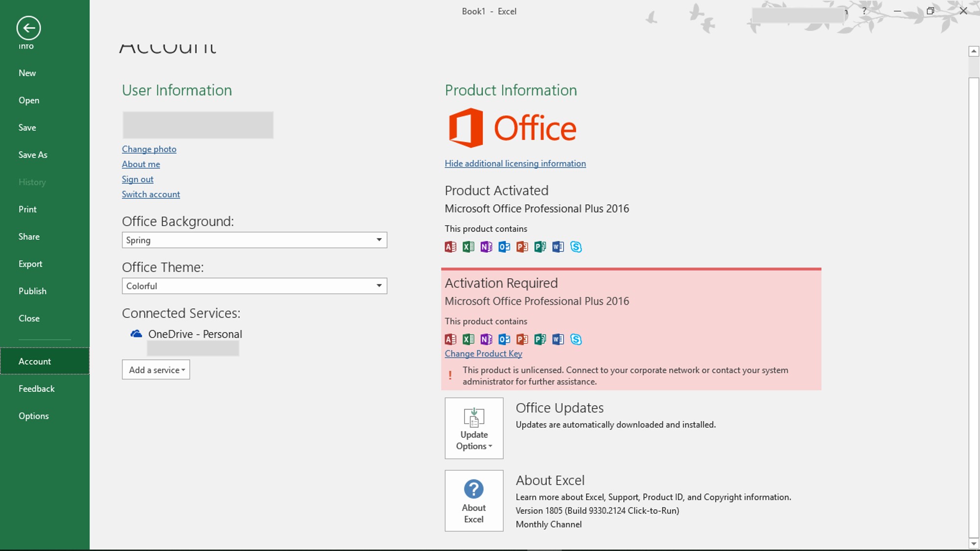Click the Update Options download icon
The image size is (980, 551).
[473, 418]
